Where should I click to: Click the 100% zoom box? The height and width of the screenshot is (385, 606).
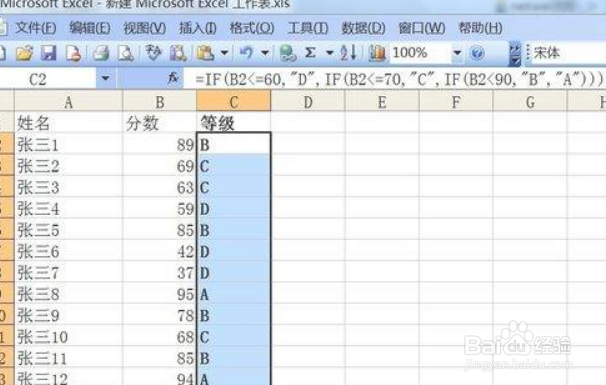coord(419,53)
